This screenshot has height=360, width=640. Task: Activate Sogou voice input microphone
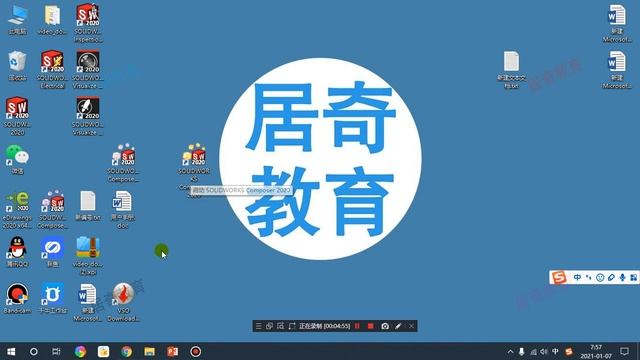click(x=622, y=278)
